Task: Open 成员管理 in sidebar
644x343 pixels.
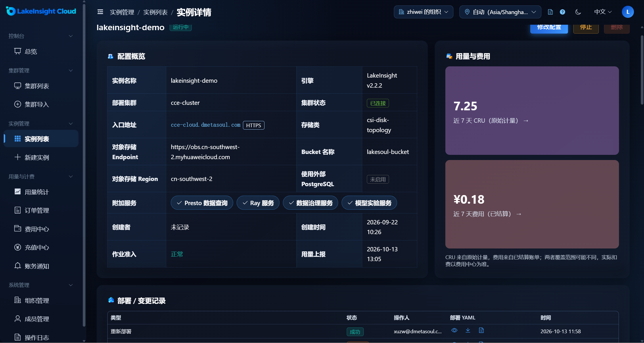Action: point(41,319)
